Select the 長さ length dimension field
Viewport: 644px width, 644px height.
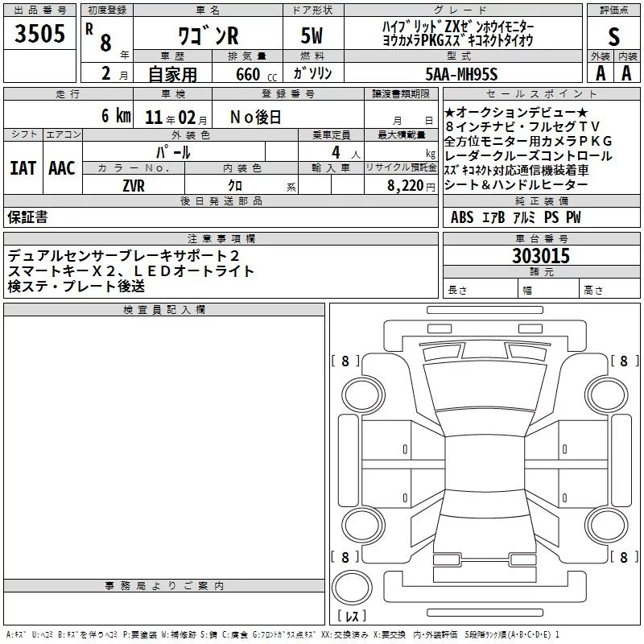[x=481, y=289]
